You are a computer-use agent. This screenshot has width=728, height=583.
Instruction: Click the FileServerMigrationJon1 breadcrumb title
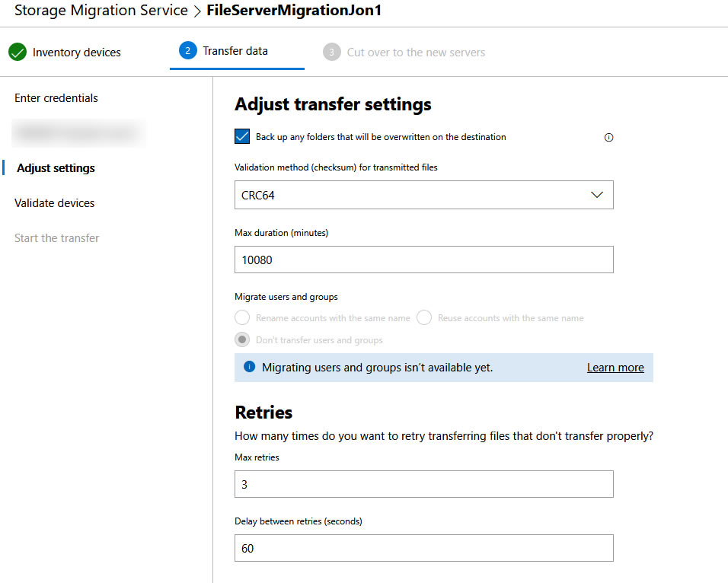tap(294, 10)
